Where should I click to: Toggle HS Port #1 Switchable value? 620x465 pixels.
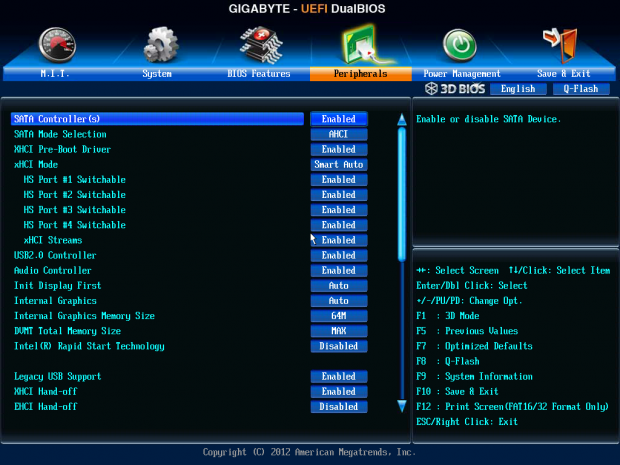(x=339, y=180)
